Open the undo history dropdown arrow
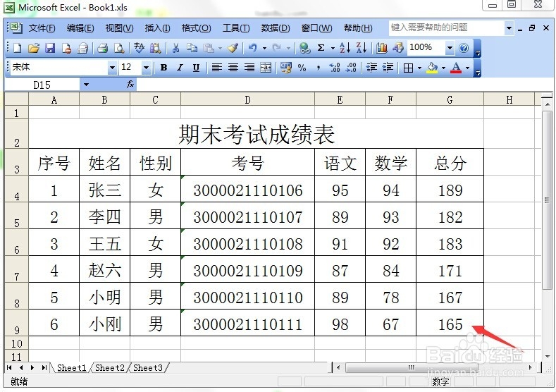Viewport: 556px width, 392px height. 264,48
